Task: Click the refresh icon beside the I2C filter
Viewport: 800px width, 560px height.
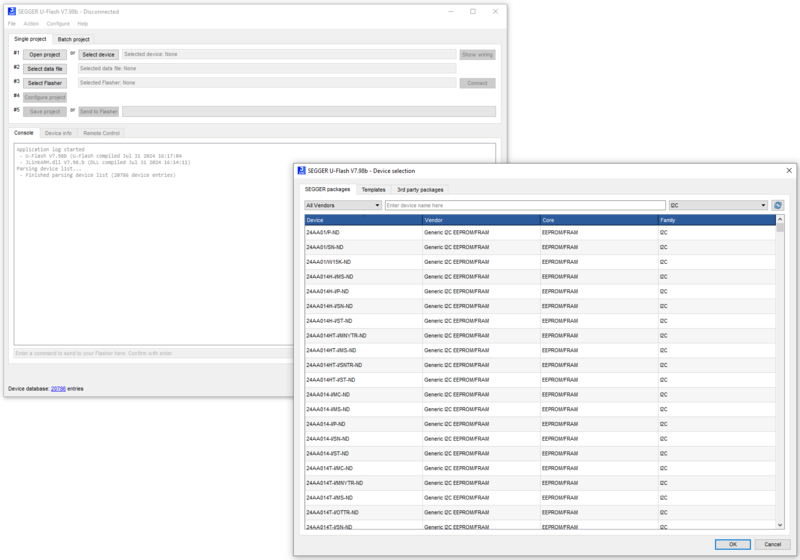Action: tap(778, 205)
